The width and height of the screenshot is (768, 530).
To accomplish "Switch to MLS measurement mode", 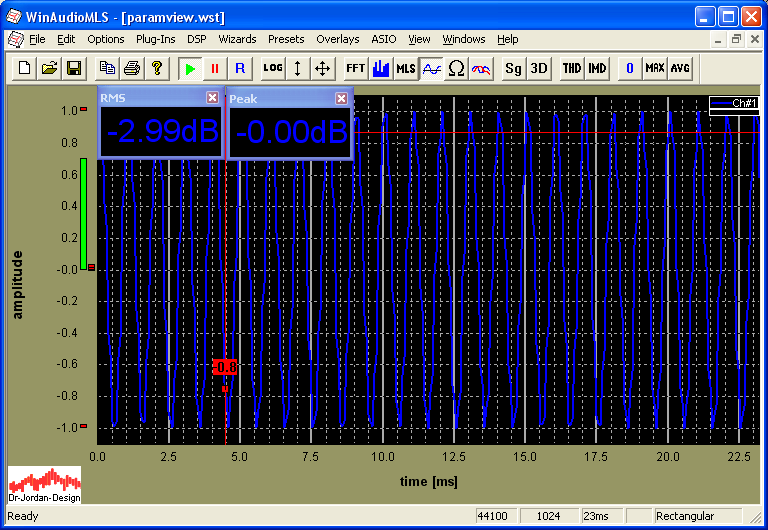I will coord(406,68).
